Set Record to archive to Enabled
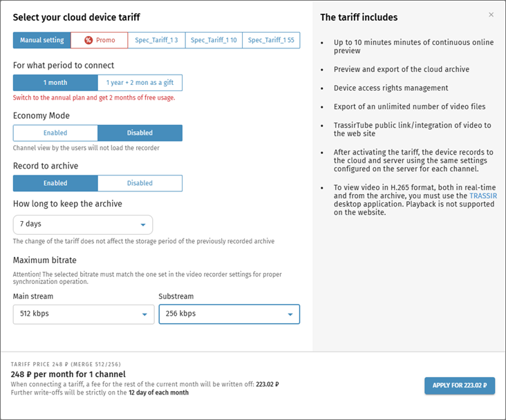 [55, 183]
